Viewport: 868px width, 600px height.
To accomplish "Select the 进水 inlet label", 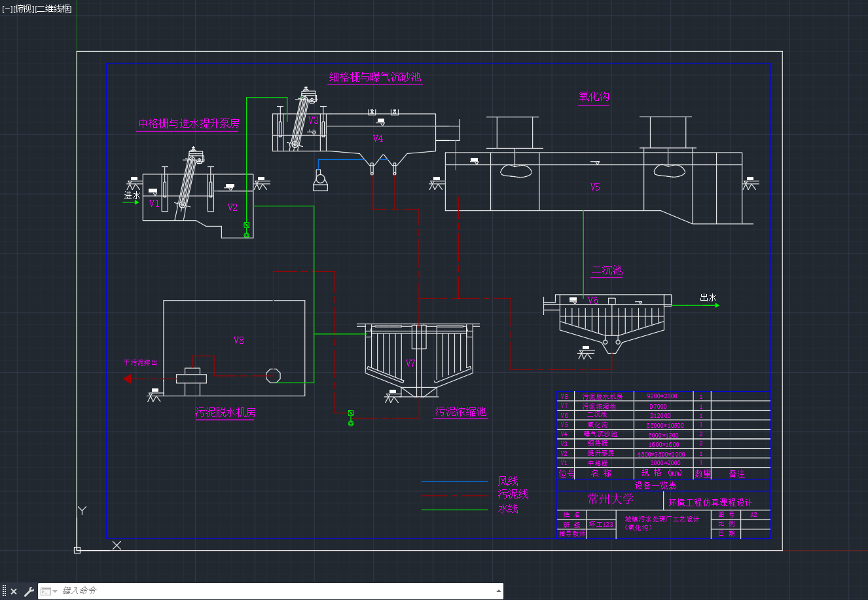I will click(132, 195).
